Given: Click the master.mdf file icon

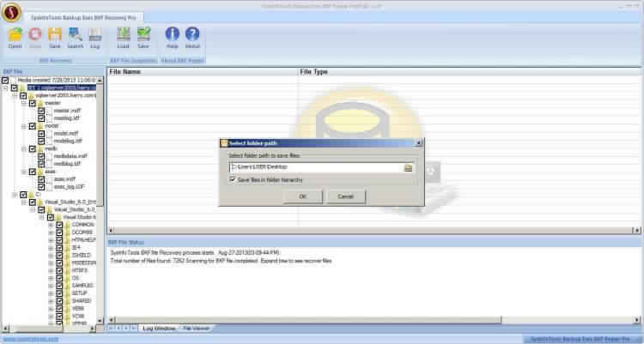Looking at the screenshot, I should (x=49, y=111).
